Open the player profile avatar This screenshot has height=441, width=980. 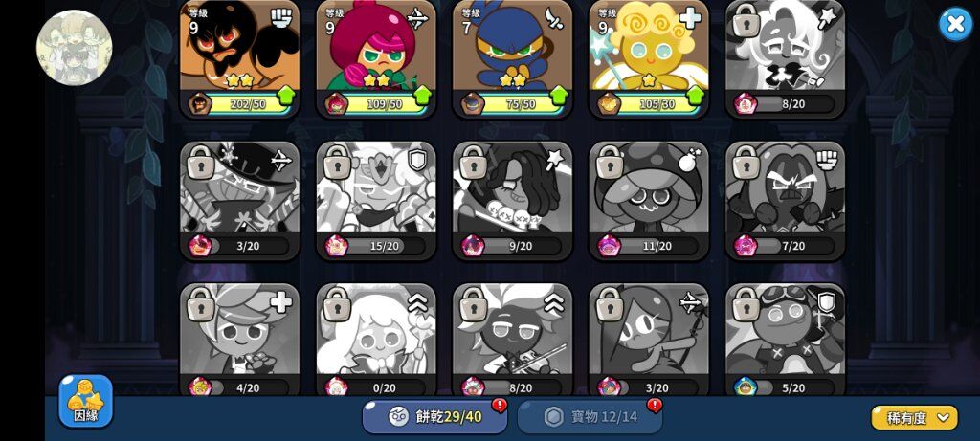click(75, 48)
